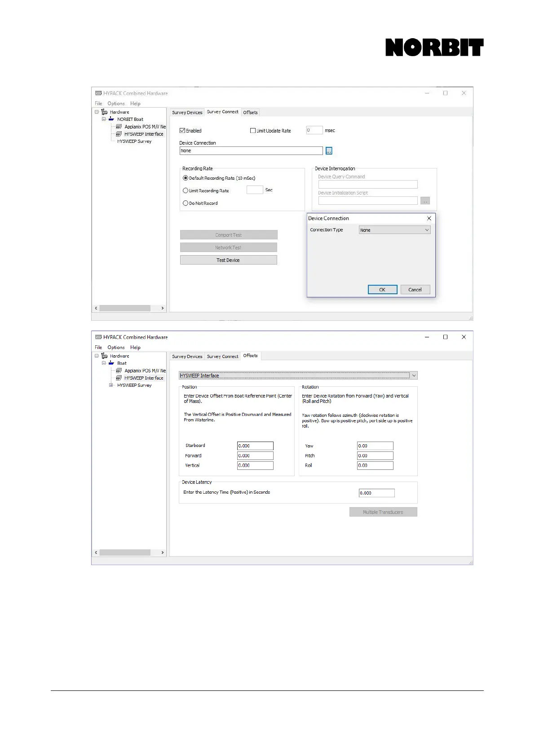Screen dimensions: 535x756
Task: Switch to Survey Connect tab in upper window
Action: [x=223, y=112]
